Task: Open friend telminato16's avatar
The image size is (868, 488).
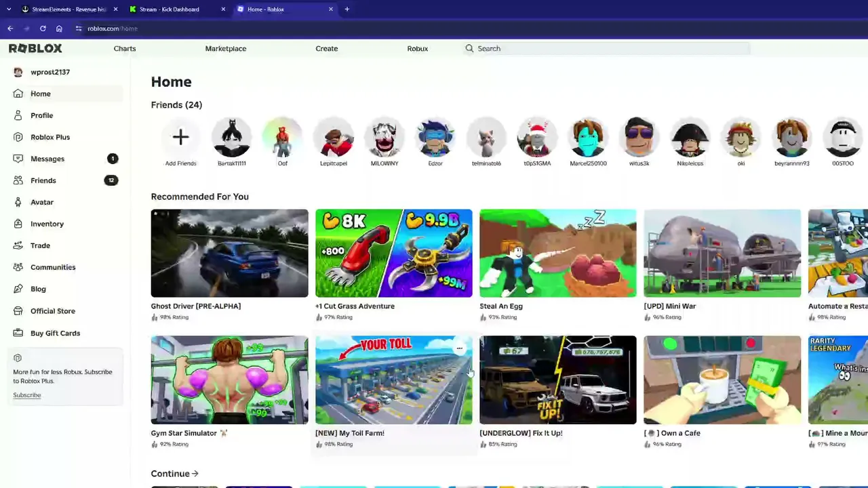Action: (x=486, y=138)
